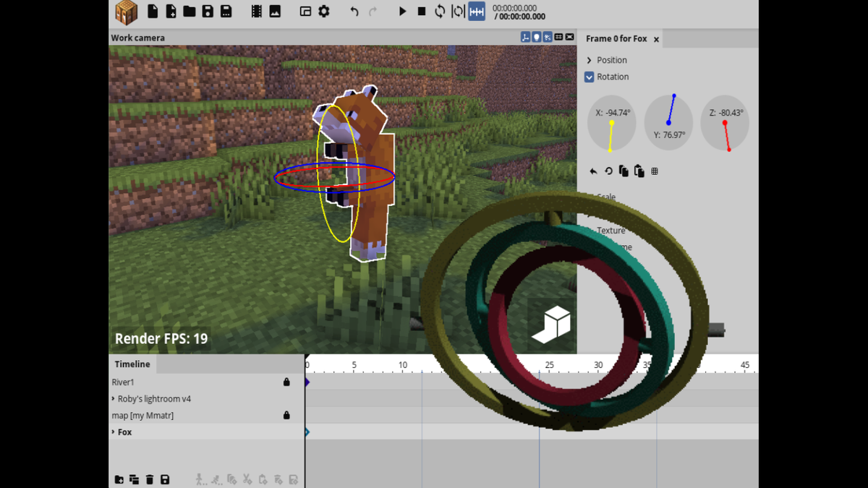Click frame 10 on the timeline ruler
The width and height of the screenshot is (868, 488).
403,364
